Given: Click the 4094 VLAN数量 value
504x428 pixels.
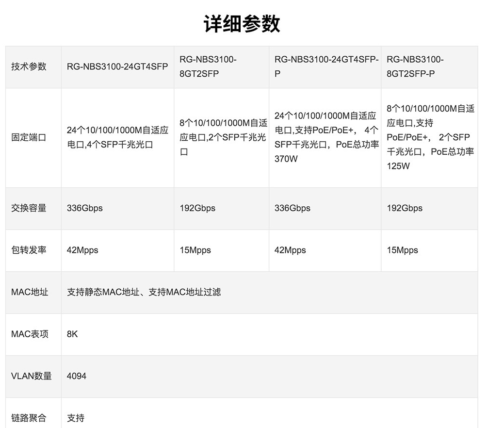Looking at the screenshot, I should [x=77, y=376].
